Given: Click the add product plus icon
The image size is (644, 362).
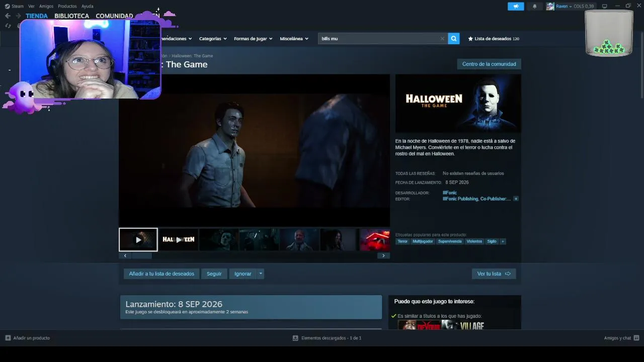Looking at the screenshot, I should point(8,338).
